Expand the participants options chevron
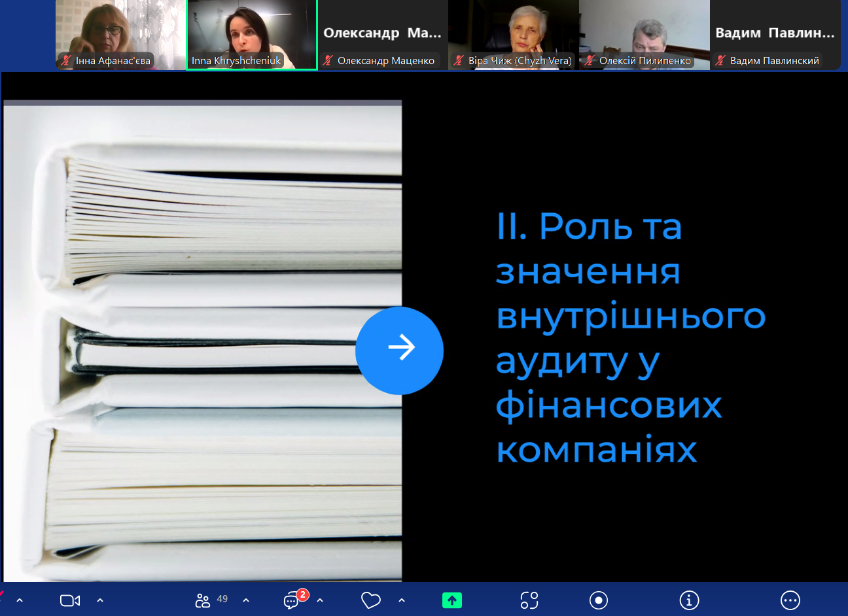This screenshot has width=848, height=616. 246,600
